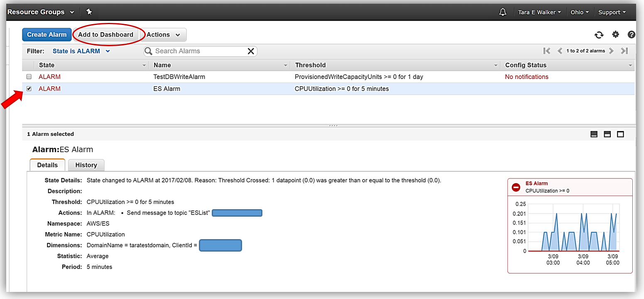The image size is (644, 299).
Task: Open the Resource Groups menu
Action: (40, 12)
